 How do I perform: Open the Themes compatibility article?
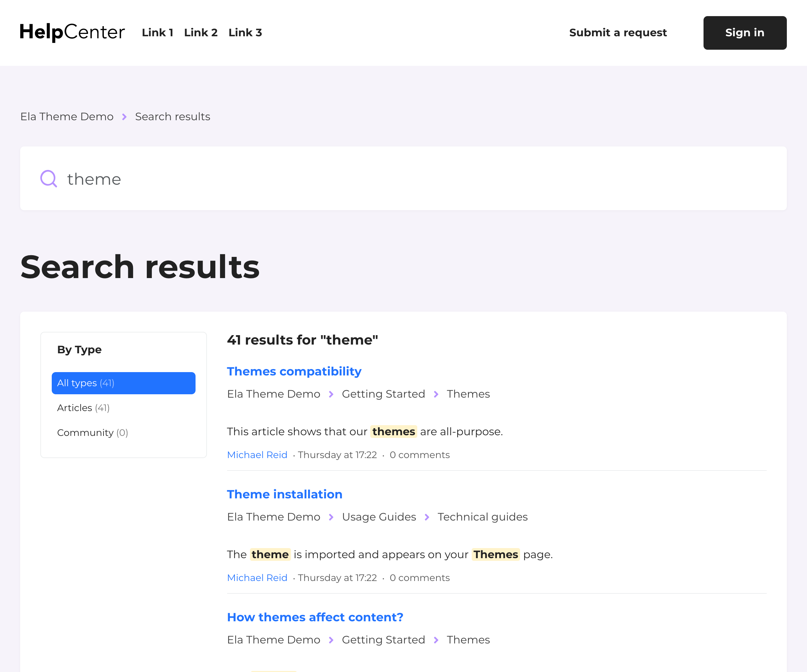coord(294,371)
